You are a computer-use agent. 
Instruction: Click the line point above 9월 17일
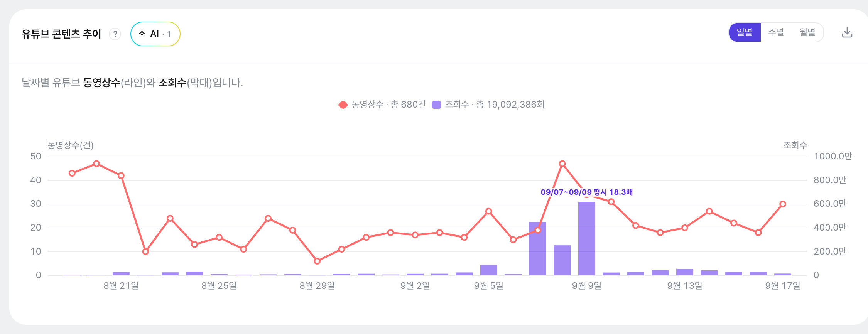783,204
